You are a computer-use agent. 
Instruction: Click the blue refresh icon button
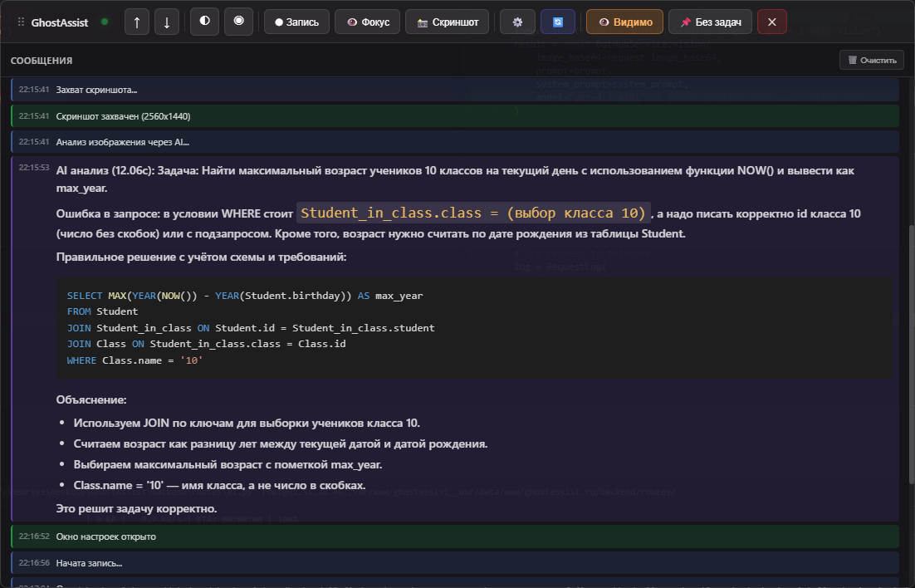click(557, 22)
